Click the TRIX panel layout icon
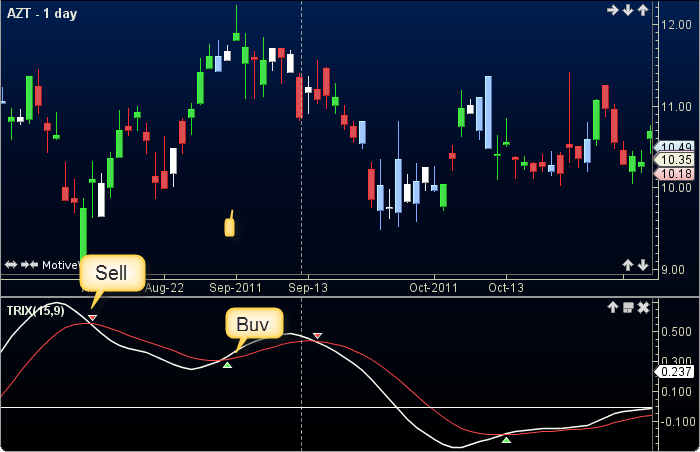 [628, 307]
